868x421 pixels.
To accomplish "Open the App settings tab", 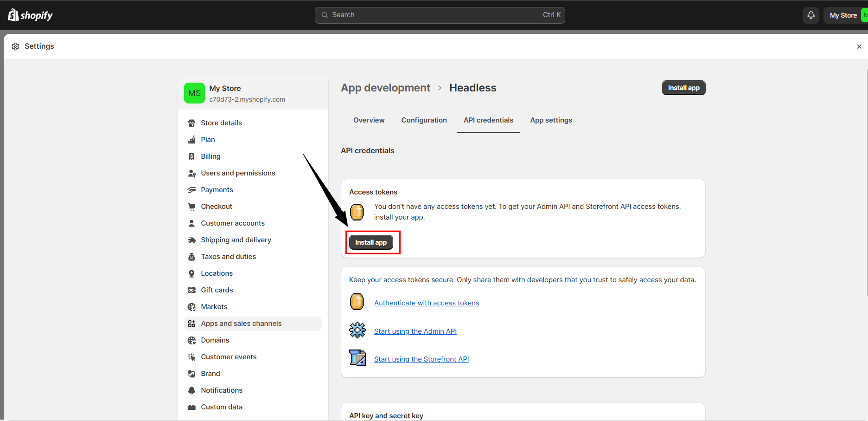I will (x=551, y=120).
